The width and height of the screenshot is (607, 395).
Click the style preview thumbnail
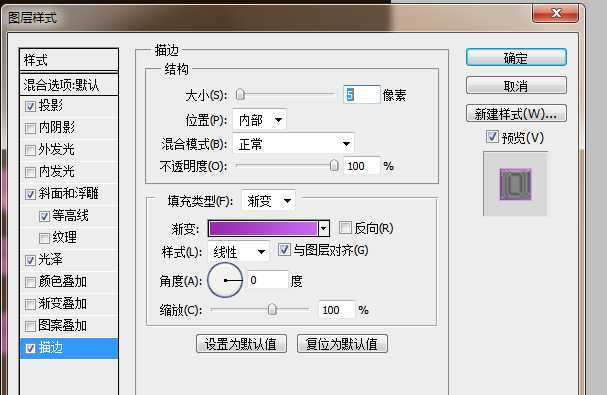[515, 184]
